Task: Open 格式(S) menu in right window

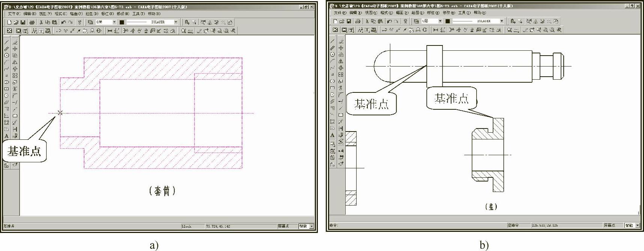Action: click(387, 13)
